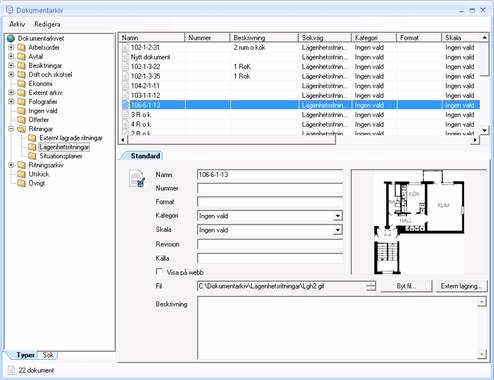The image size is (494, 380).
Task: Click the Byt fil button
Action: click(x=406, y=286)
